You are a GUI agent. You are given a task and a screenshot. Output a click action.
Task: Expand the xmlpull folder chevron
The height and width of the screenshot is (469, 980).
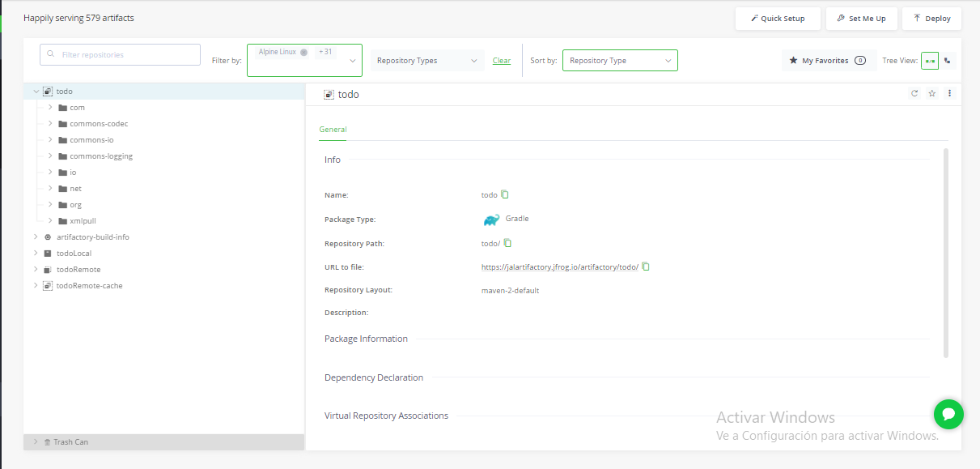coord(50,221)
